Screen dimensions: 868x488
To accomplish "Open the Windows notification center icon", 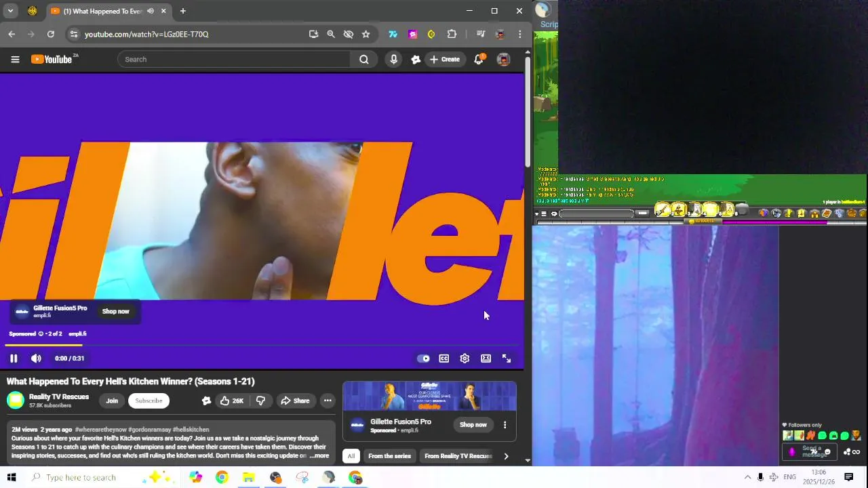I will [x=848, y=477].
